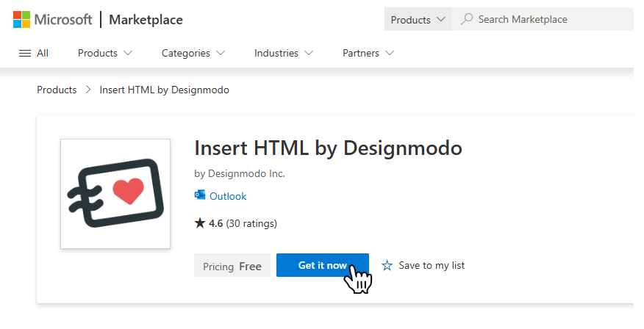The image size is (644, 329).
Task: Click the rating star icon
Action: pos(199,223)
